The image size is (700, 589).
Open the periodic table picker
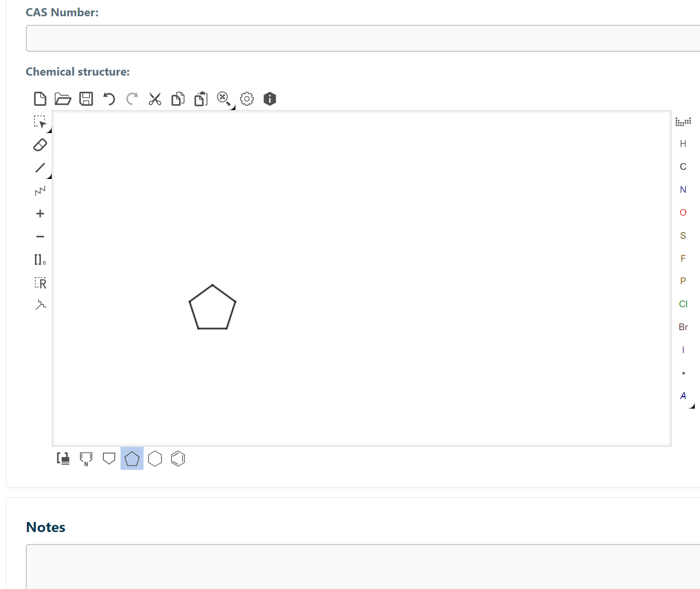pos(683,122)
